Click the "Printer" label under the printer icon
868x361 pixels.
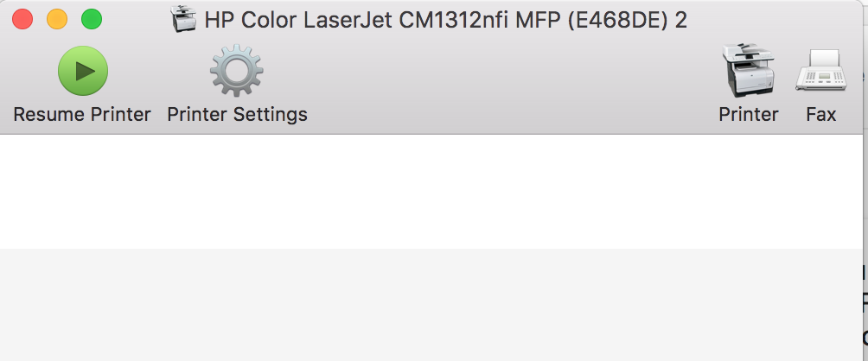click(x=748, y=114)
